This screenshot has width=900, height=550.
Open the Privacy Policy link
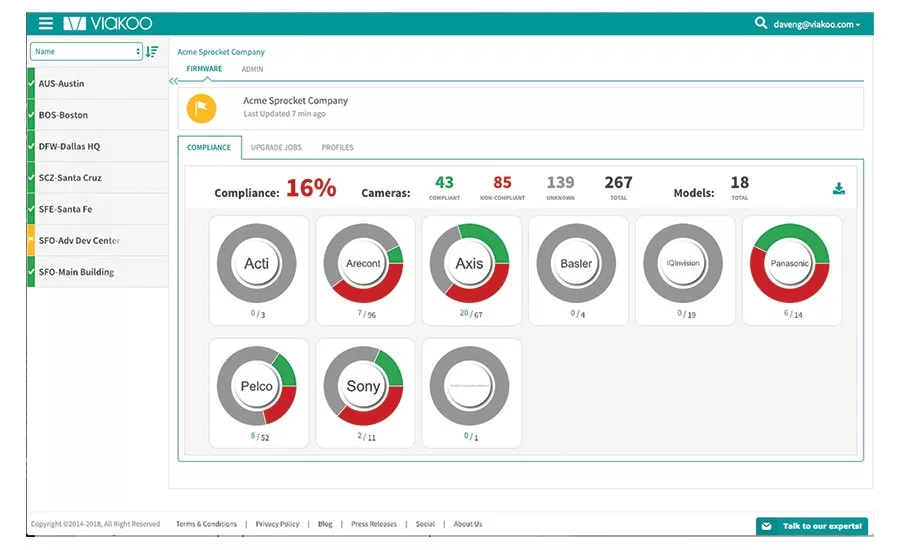click(277, 524)
